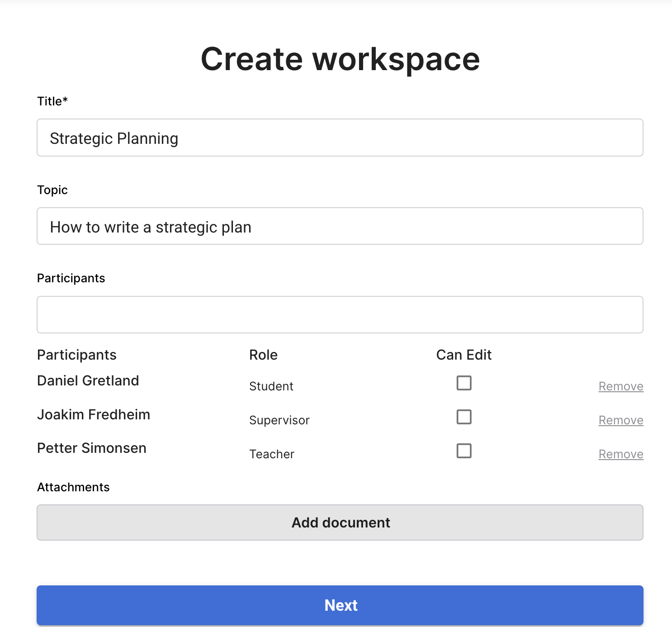Click Remove link for Joakim Fredheim
The height and width of the screenshot is (627, 672).
tap(620, 420)
